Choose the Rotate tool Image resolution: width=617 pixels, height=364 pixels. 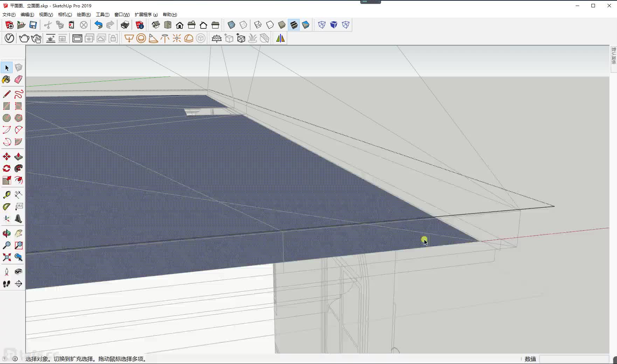click(6, 168)
